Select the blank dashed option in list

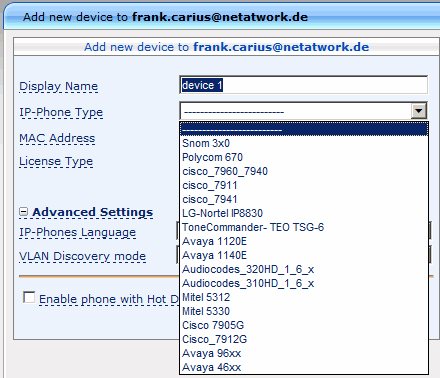click(x=304, y=129)
